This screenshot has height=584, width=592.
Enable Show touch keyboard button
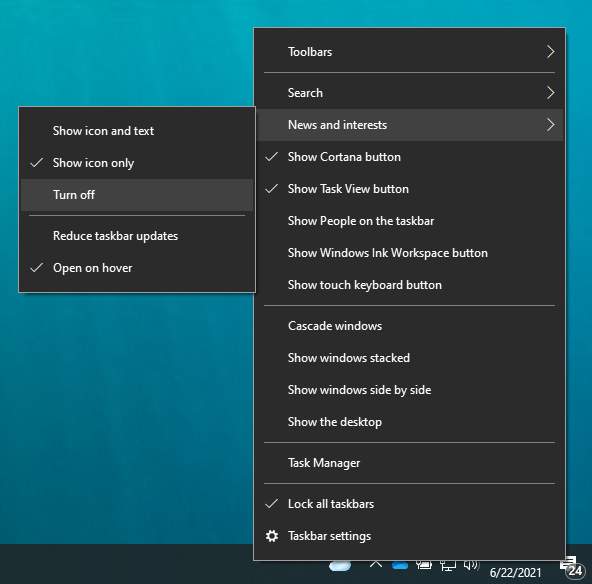410,285
